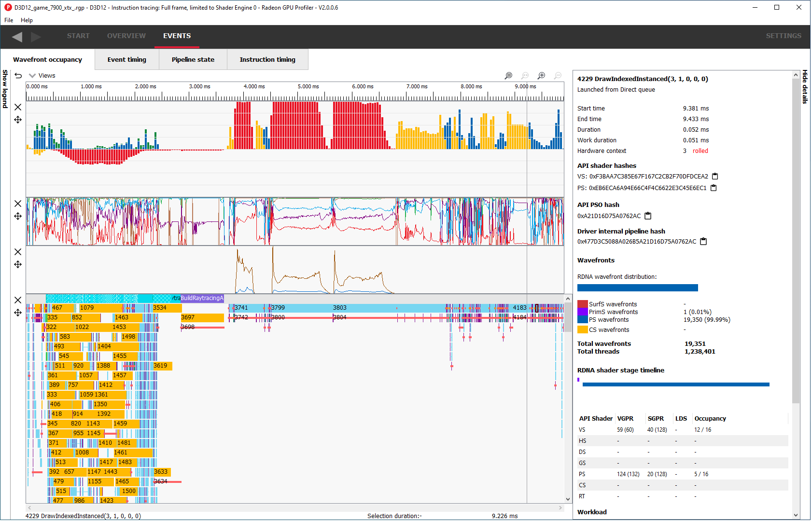This screenshot has height=521, width=812.
Task: Select the zoom-to-selection magnifier icon
Action: click(508, 75)
